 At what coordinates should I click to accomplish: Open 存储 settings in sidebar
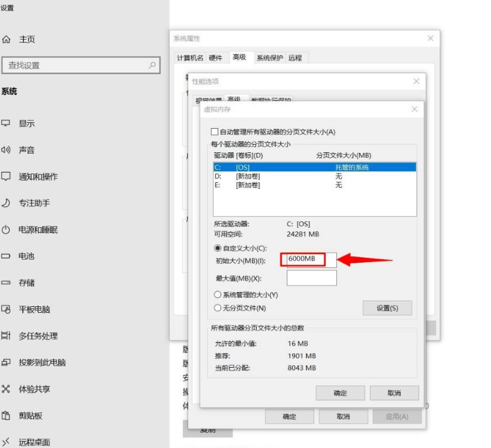click(x=27, y=283)
